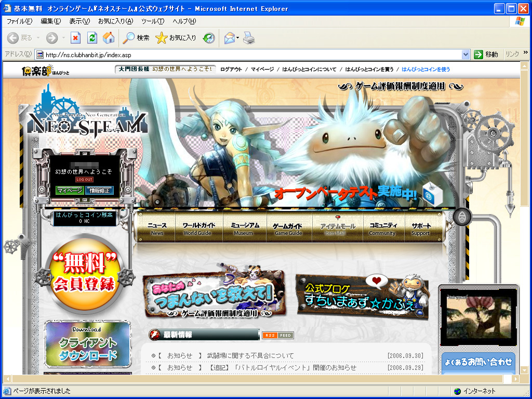The image size is (532, 399).
Task: Open the お気に入り(A) menu
Action: click(x=116, y=21)
